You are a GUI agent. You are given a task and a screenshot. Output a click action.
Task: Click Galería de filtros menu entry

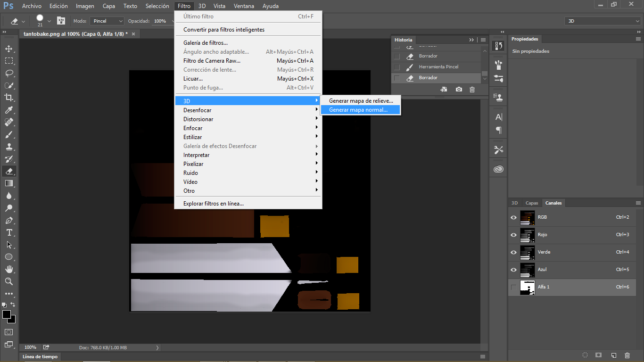pos(206,43)
